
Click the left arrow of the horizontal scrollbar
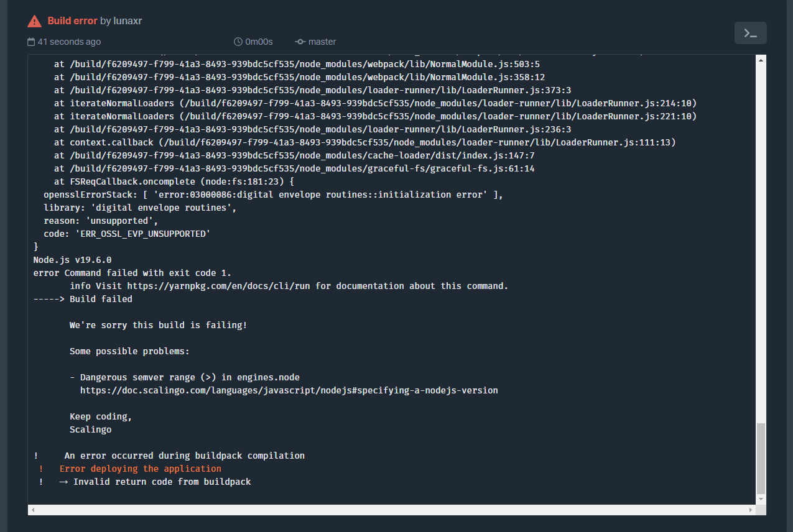[x=32, y=510]
